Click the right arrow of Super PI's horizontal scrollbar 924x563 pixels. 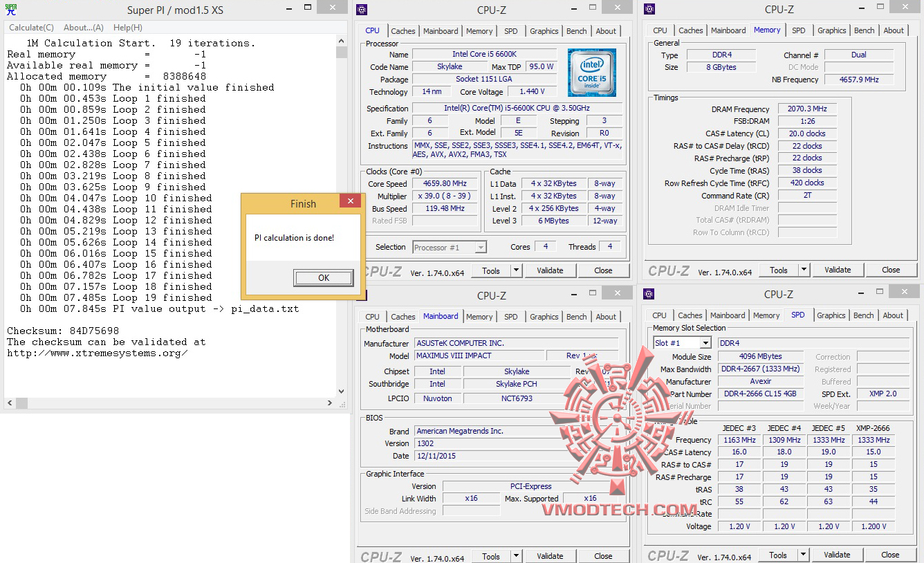click(331, 403)
